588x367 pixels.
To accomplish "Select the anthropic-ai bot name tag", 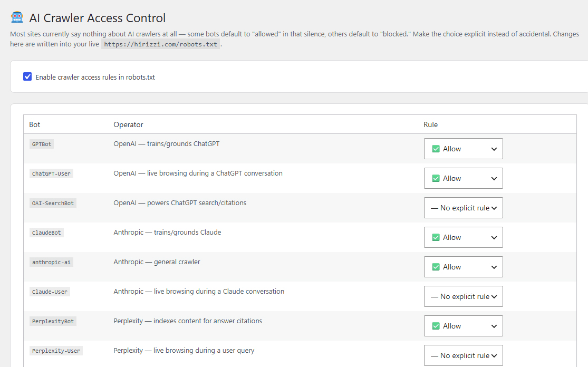I will [x=51, y=262].
